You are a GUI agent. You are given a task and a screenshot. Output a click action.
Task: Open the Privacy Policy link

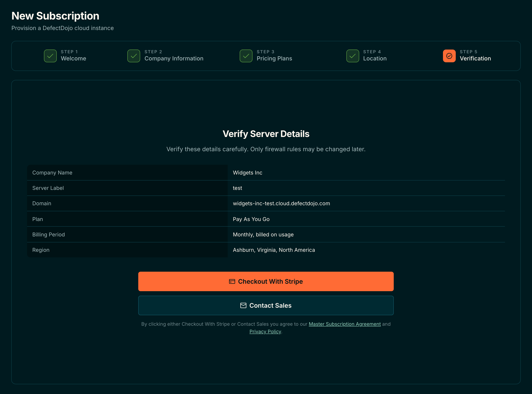265,332
